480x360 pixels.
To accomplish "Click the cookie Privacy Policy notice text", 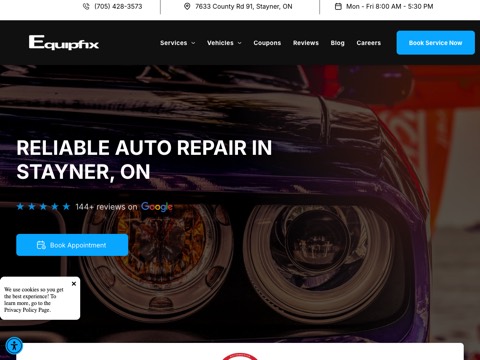I will pos(34,300).
